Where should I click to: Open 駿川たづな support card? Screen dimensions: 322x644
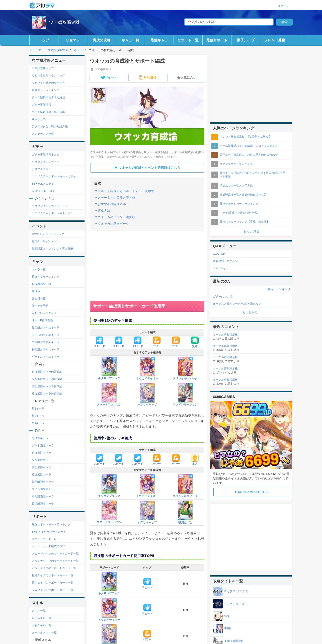point(185,510)
